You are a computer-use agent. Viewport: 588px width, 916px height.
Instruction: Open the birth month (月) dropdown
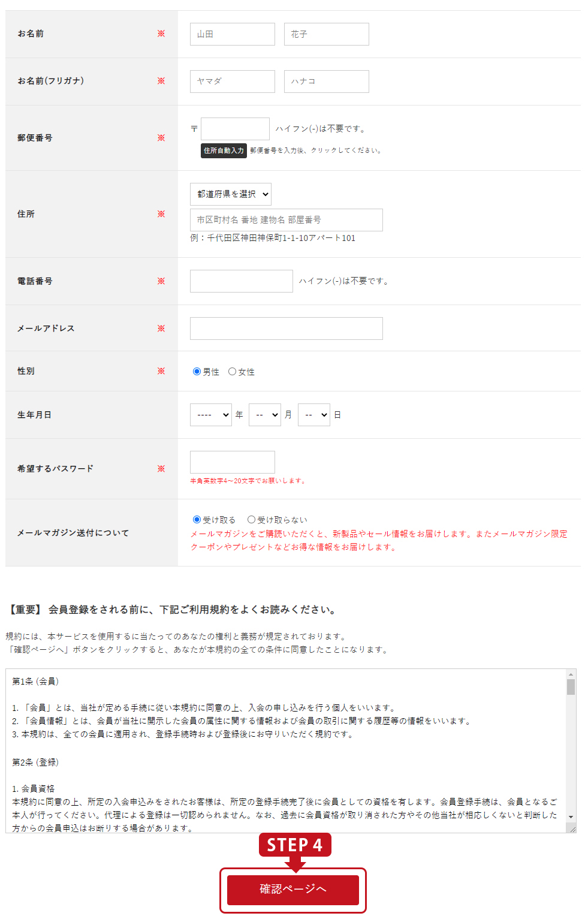pos(265,415)
